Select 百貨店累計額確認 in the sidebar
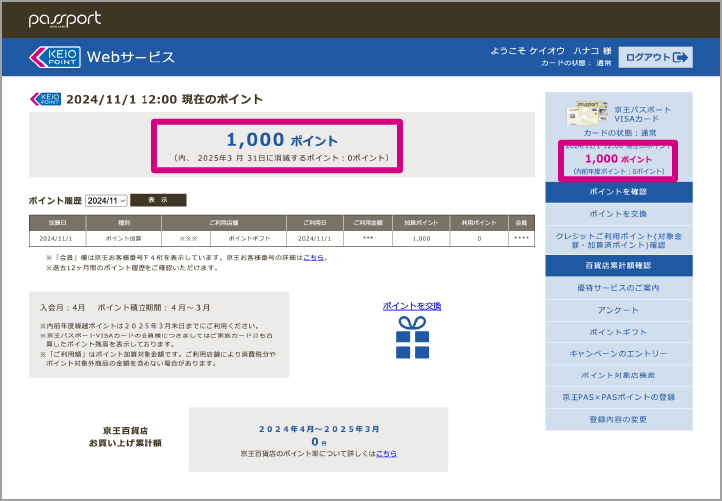 pos(618,266)
